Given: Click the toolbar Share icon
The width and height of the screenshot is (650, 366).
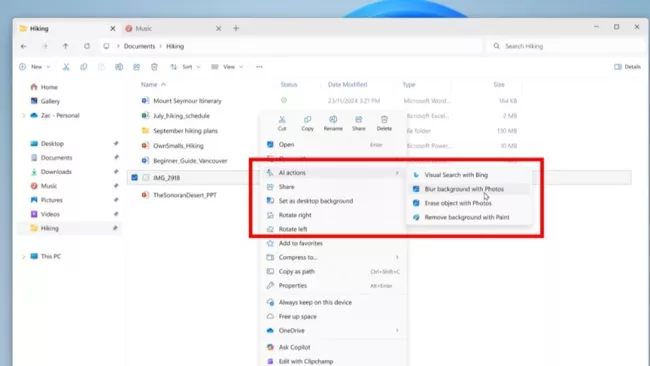Looking at the screenshot, I should click(136, 67).
